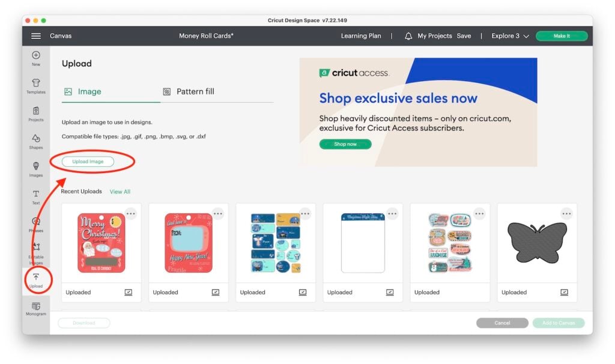Open View All recent uploads link
This screenshot has height=364, width=615.
[120, 192]
